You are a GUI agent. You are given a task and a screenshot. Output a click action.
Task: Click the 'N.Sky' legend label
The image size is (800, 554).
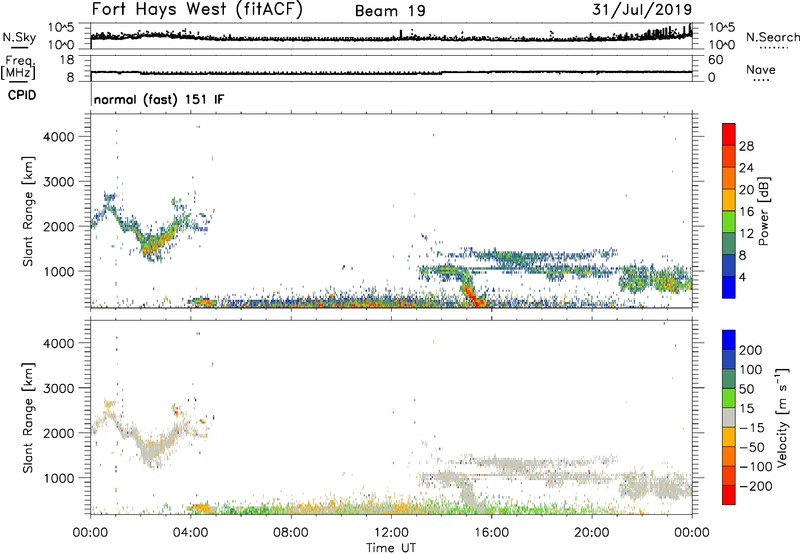[x=19, y=37]
